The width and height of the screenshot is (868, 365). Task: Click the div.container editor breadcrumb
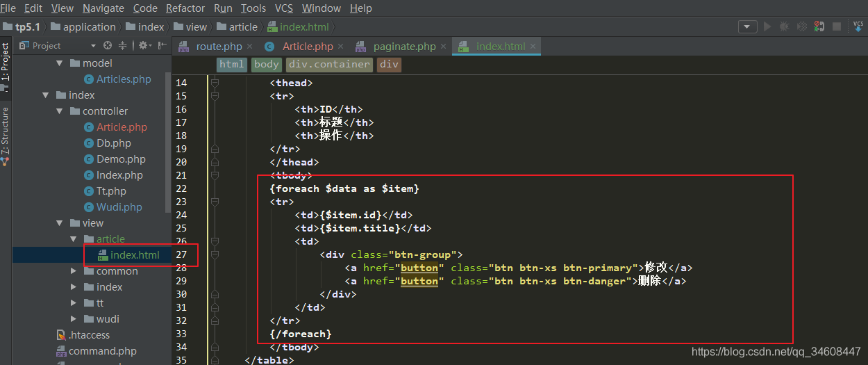(x=330, y=65)
